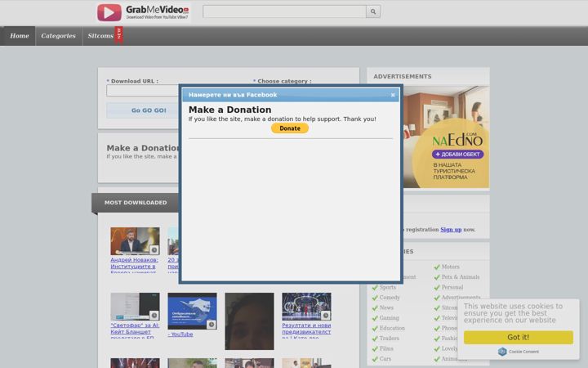This screenshot has height=368, width=588.
Task: Open the Categories menu item
Action: [x=59, y=36]
